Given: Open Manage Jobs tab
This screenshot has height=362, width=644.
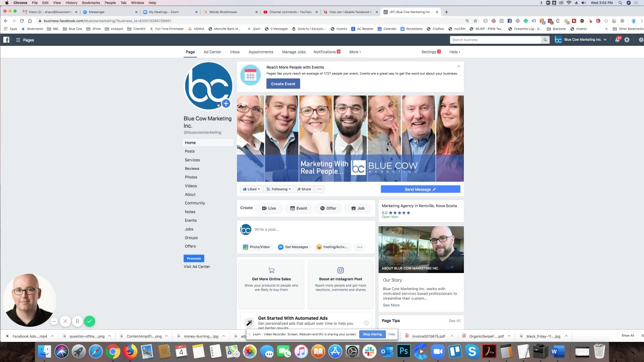Looking at the screenshot, I should (x=294, y=52).
